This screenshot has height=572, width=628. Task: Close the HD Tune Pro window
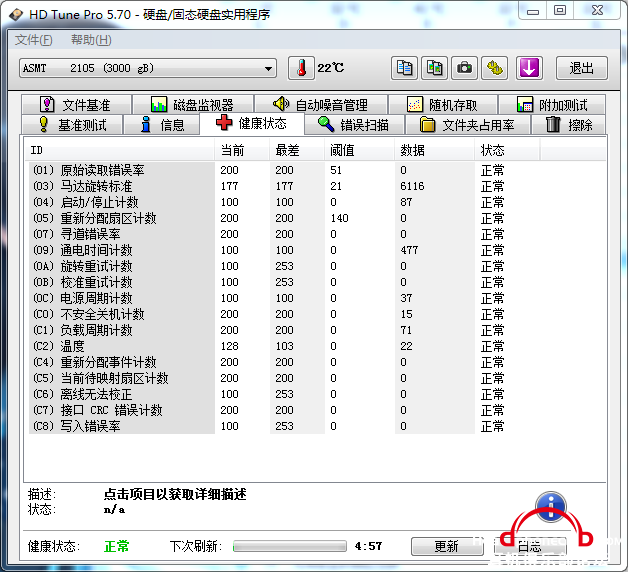[x=597, y=11]
